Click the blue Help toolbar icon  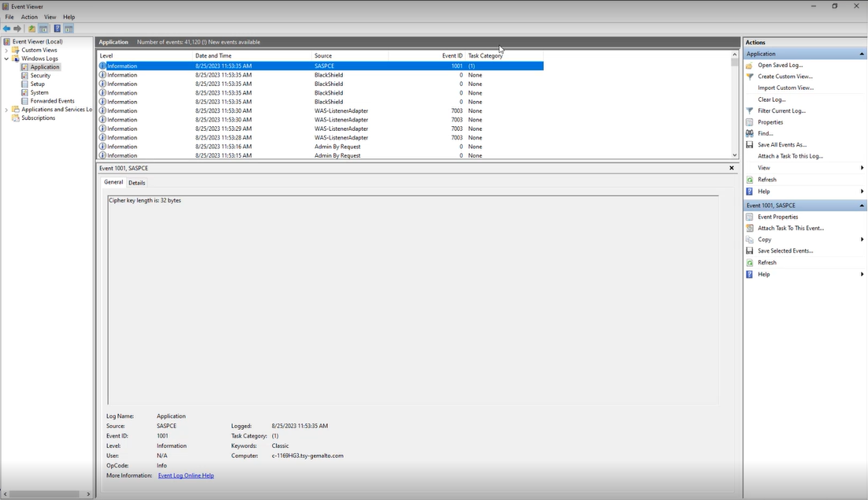point(57,29)
